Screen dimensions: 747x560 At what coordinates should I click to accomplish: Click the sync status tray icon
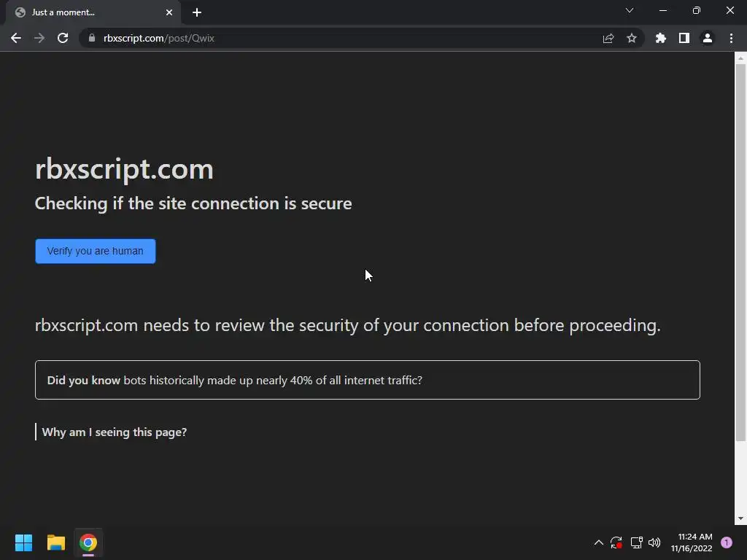pos(616,542)
